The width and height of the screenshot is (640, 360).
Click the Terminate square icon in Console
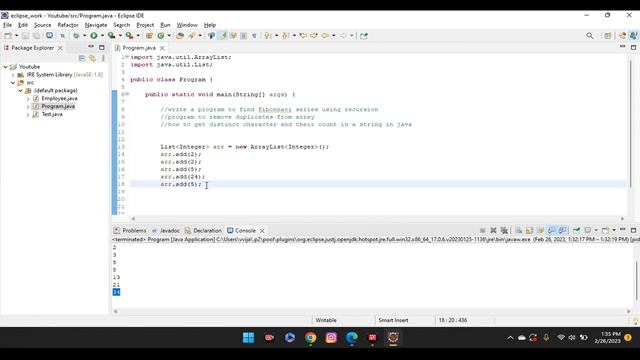(482, 231)
